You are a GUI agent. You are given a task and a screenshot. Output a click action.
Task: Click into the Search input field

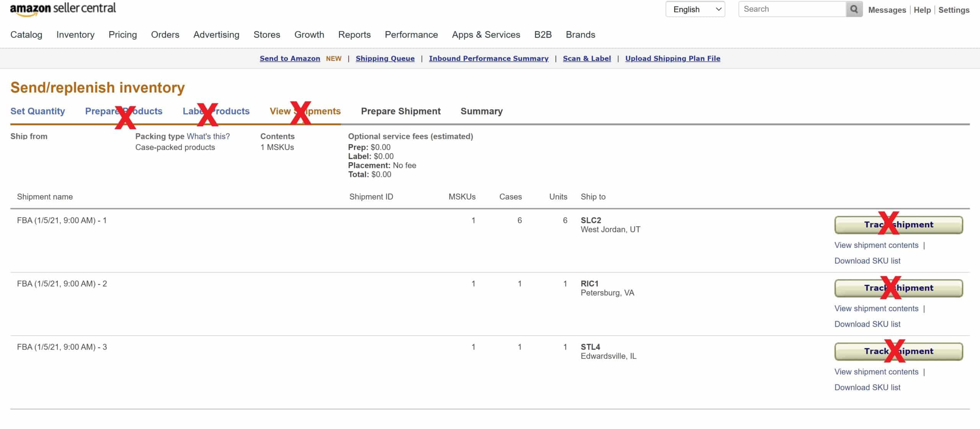[x=792, y=9]
